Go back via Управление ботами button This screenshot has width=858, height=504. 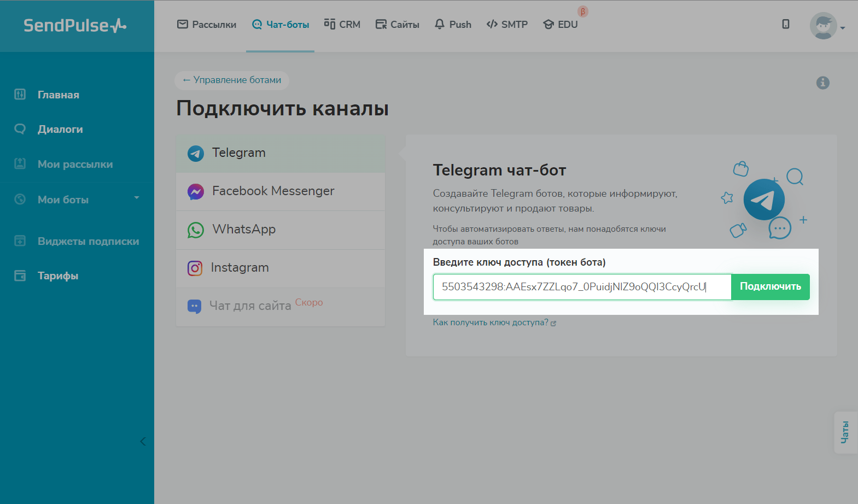pos(232,80)
